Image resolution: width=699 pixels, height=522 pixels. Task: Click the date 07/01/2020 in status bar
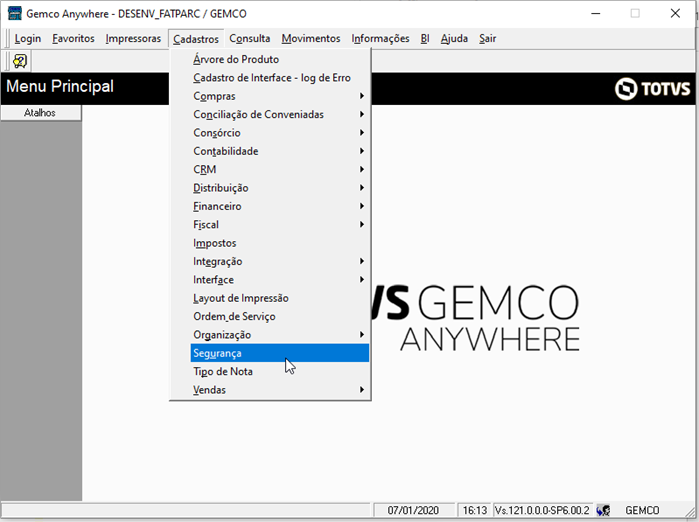[413, 510]
